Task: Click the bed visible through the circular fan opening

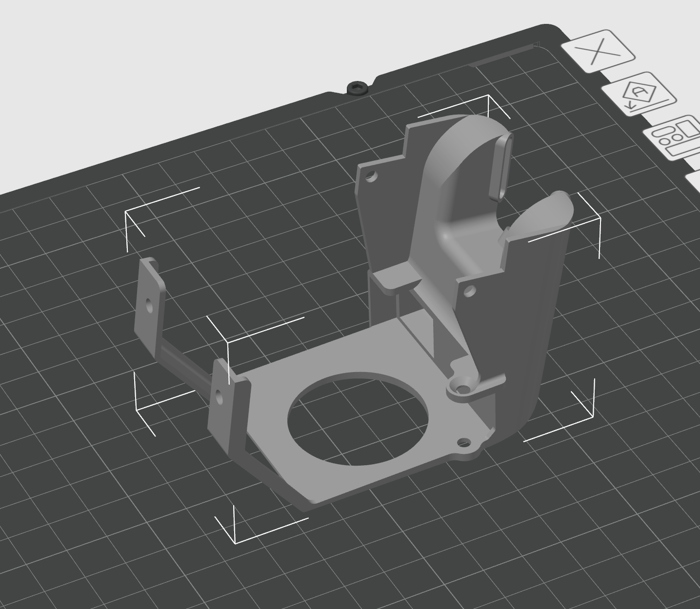Action: click(359, 417)
